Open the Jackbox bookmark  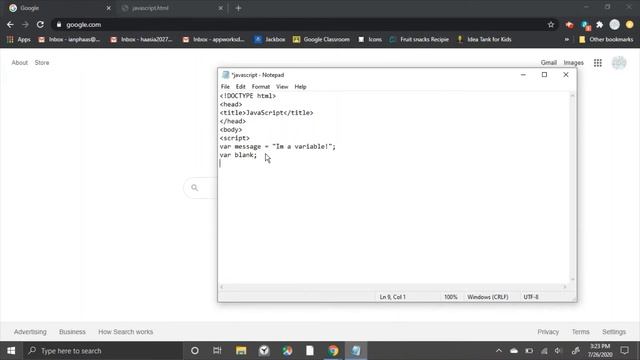(270, 40)
